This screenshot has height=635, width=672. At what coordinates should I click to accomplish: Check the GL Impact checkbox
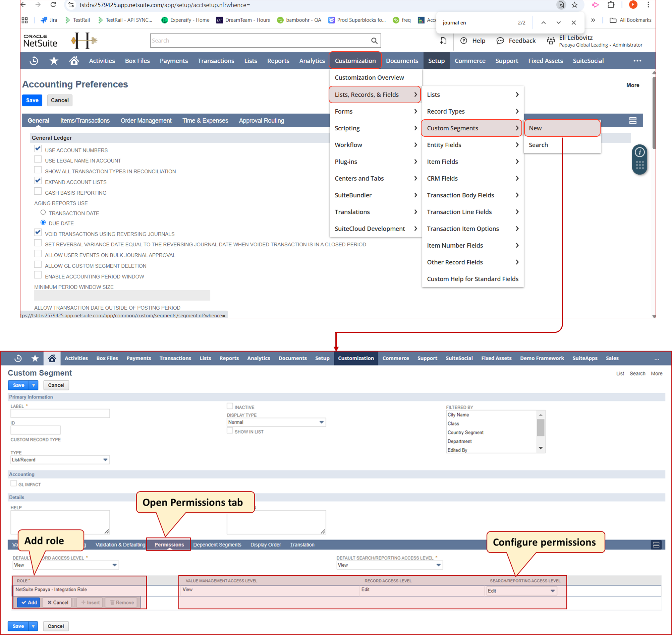[x=13, y=483]
